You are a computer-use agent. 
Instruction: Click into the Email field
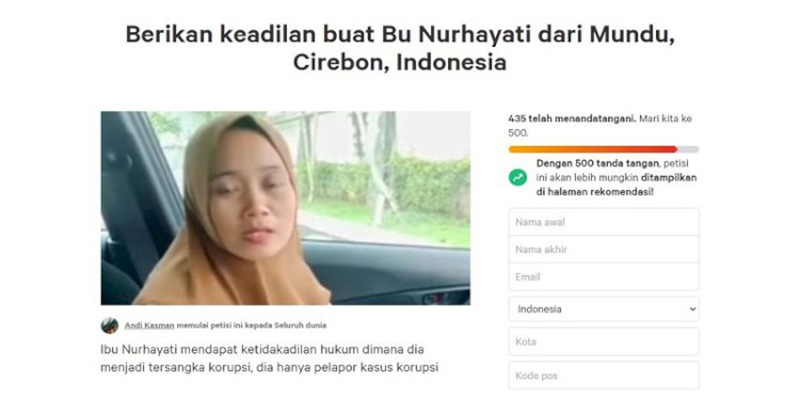point(604,277)
